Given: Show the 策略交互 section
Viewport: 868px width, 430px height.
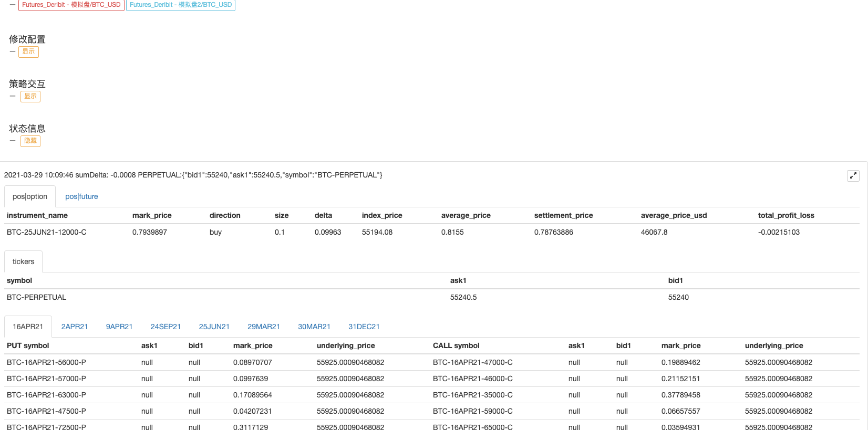Looking at the screenshot, I should [x=30, y=96].
